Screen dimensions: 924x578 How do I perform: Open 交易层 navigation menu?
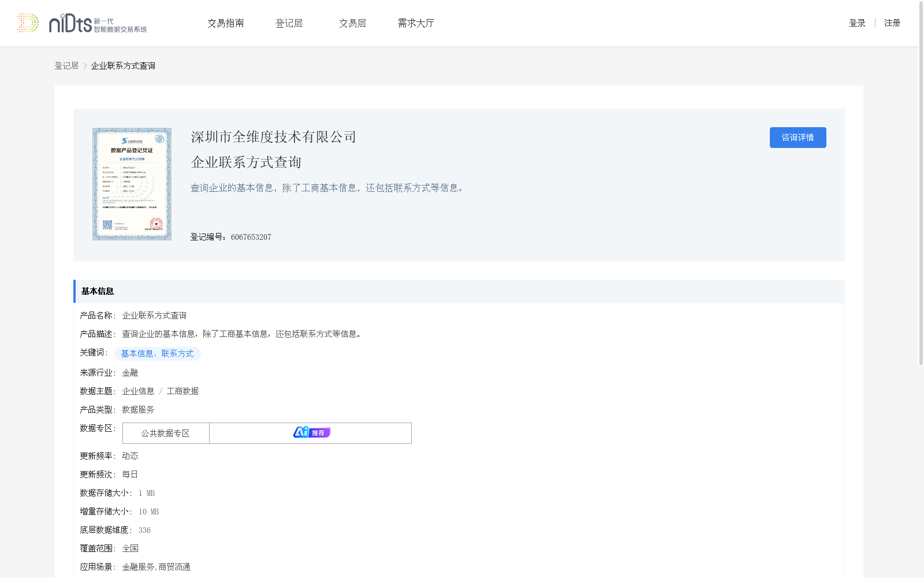pos(353,23)
